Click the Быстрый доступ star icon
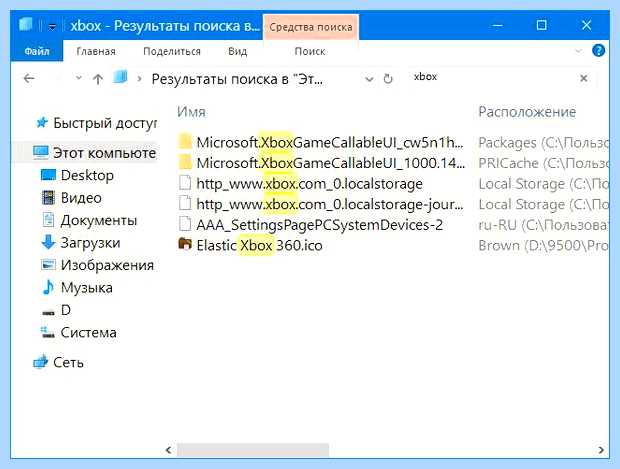Image resolution: width=620 pixels, height=469 pixels. (42, 123)
